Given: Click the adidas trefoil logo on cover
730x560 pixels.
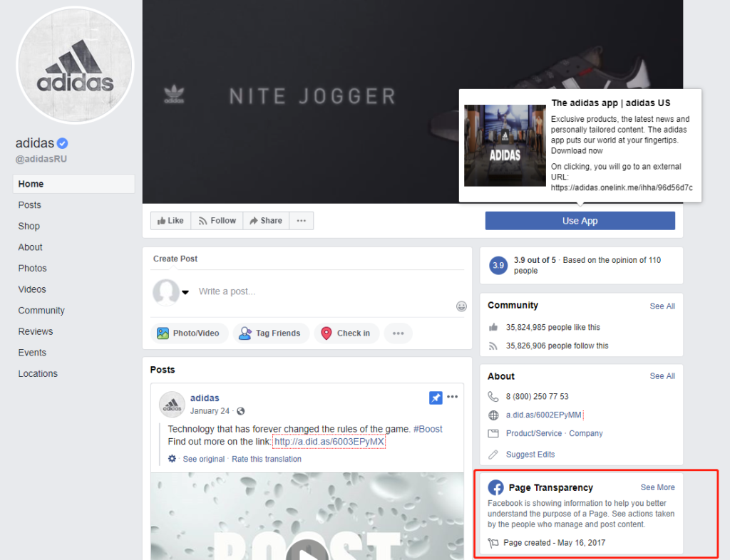Looking at the screenshot, I should (174, 95).
